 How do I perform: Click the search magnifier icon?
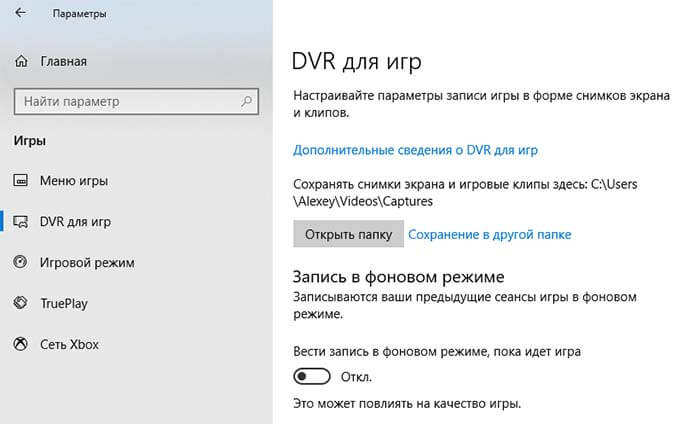click(x=246, y=101)
